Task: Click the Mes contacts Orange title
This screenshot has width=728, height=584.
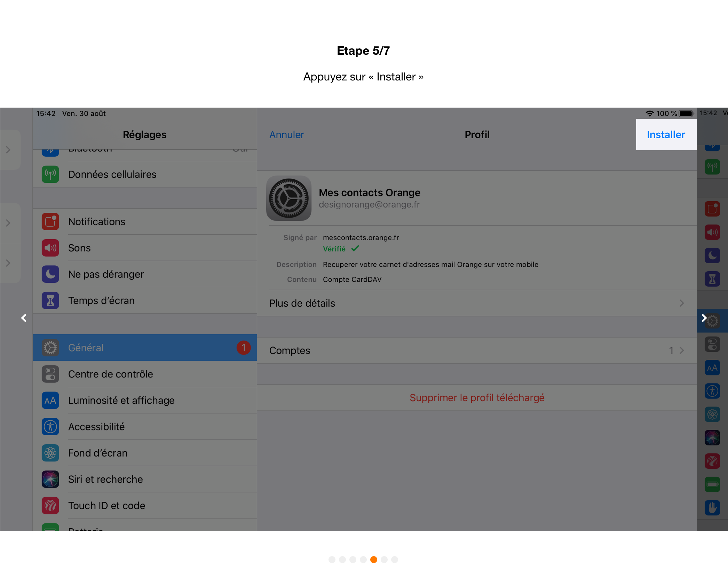Action: pos(370,193)
